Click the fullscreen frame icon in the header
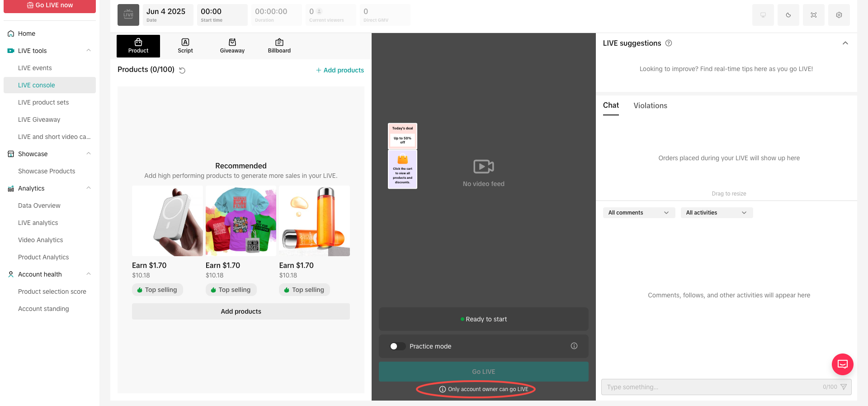 (813, 15)
